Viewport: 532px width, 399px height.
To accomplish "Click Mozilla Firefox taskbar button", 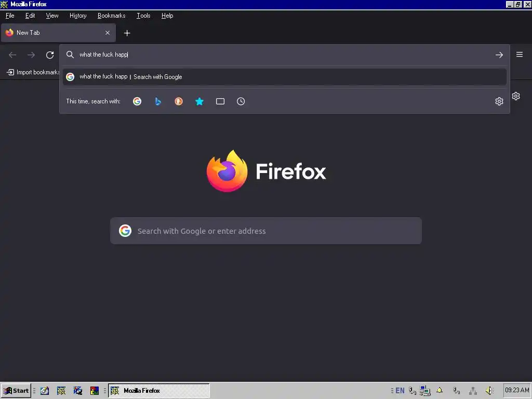I will click(159, 391).
